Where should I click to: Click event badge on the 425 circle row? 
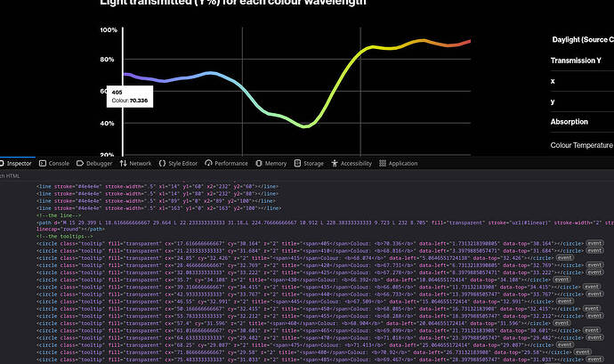click(x=594, y=272)
